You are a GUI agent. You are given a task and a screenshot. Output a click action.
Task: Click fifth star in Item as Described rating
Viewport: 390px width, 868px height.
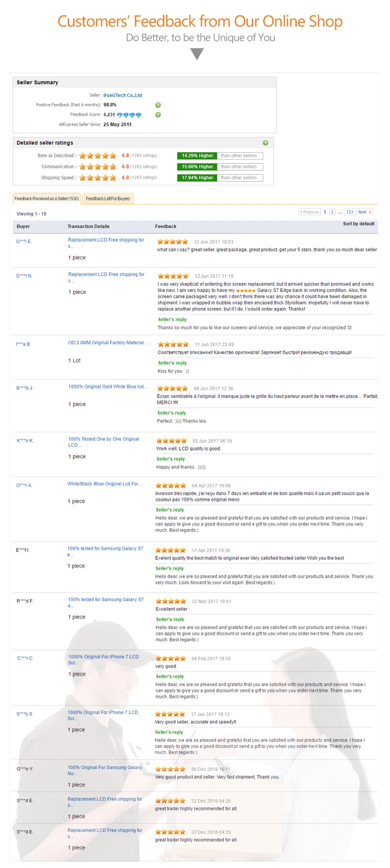113,155
